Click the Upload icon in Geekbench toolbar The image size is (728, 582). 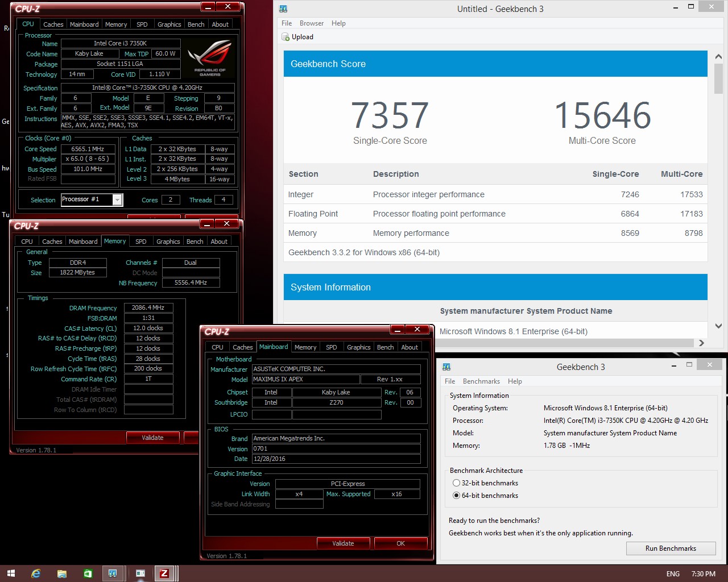click(x=286, y=37)
